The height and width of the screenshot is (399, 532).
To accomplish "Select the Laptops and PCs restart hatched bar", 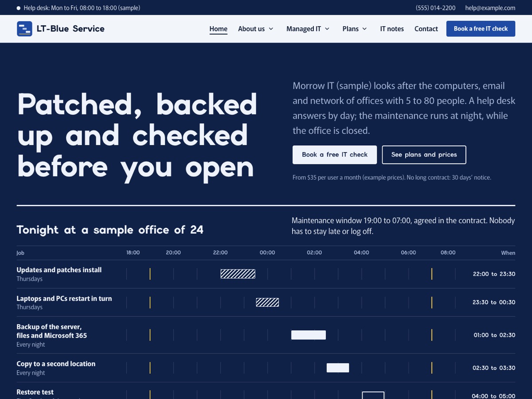I will coord(267,302).
